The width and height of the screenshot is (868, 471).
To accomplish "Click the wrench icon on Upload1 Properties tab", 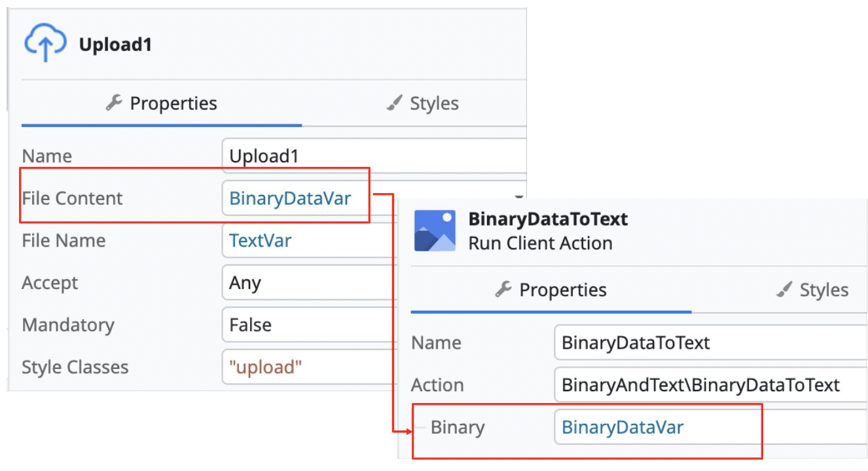I will coord(115,103).
